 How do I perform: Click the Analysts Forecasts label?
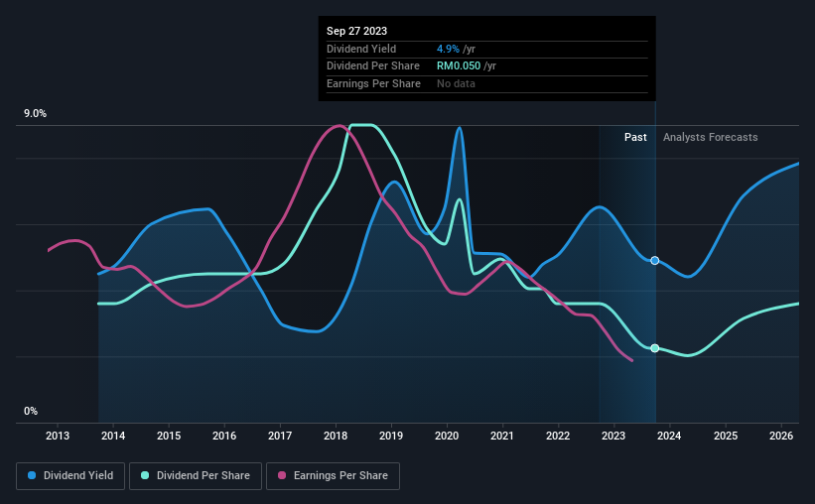click(x=710, y=137)
